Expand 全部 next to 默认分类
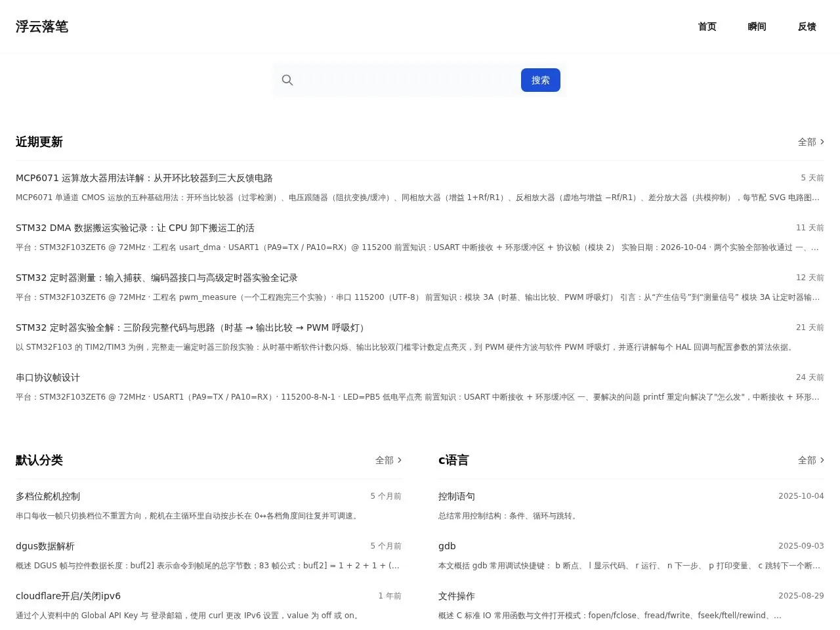Image resolution: width=840 pixels, height=630 pixels. 388,460
